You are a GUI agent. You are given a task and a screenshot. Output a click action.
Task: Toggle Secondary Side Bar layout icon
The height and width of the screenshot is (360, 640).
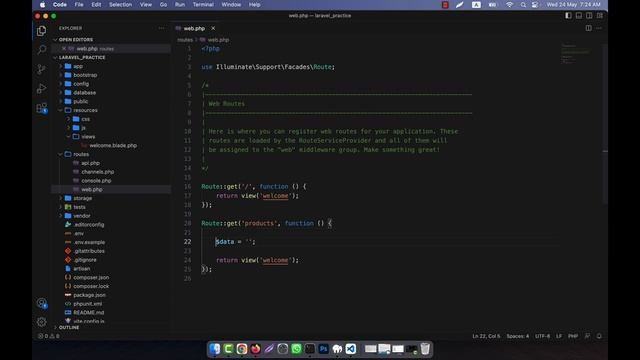click(589, 16)
